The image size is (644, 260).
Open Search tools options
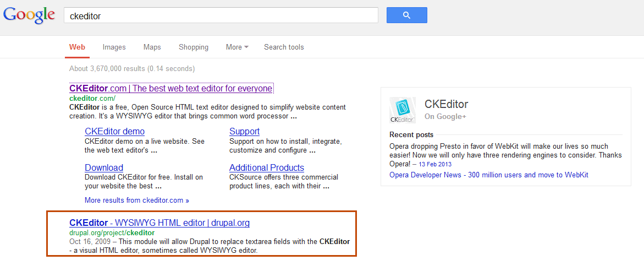tap(284, 47)
